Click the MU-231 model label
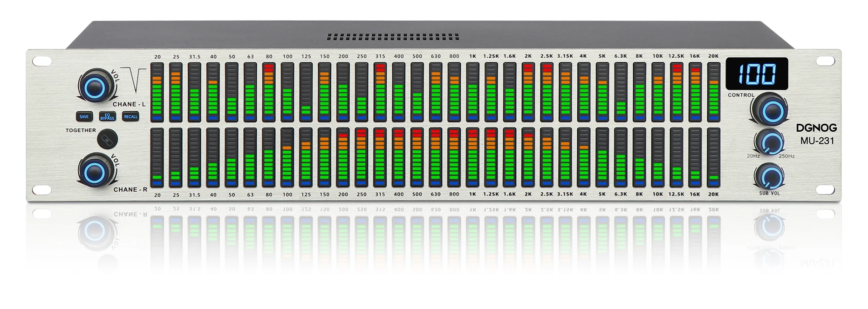This screenshot has height=309, width=868. pyautogui.click(x=817, y=141)
